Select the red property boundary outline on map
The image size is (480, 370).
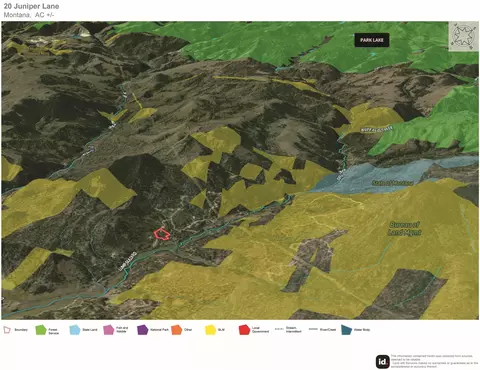pos(162,234)
